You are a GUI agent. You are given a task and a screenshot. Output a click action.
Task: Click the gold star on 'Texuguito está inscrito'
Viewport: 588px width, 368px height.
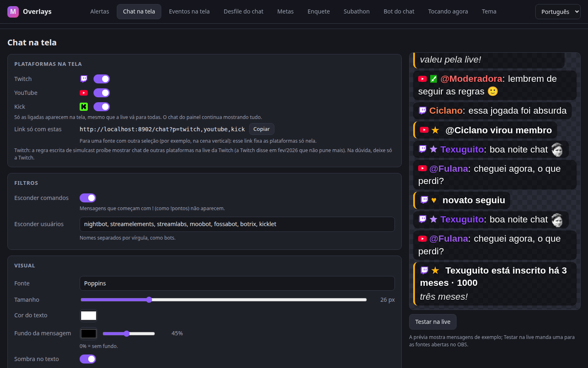tap(435, 270)
